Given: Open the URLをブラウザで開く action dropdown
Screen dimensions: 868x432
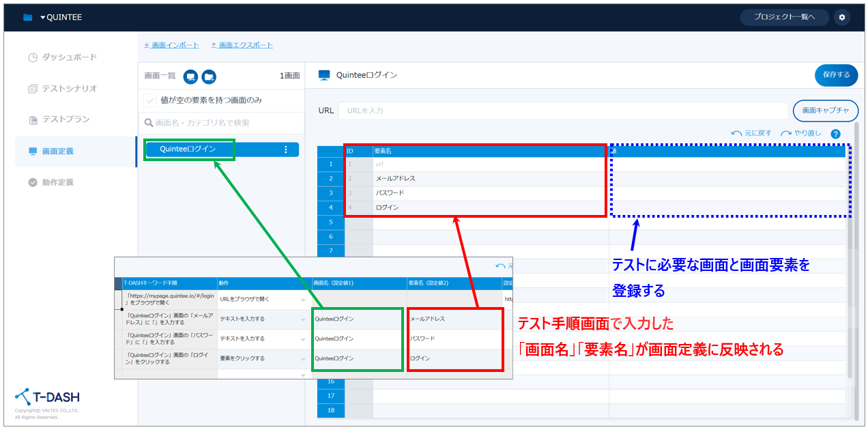Looking at the screenshot, I should click(x=303, y=300).
